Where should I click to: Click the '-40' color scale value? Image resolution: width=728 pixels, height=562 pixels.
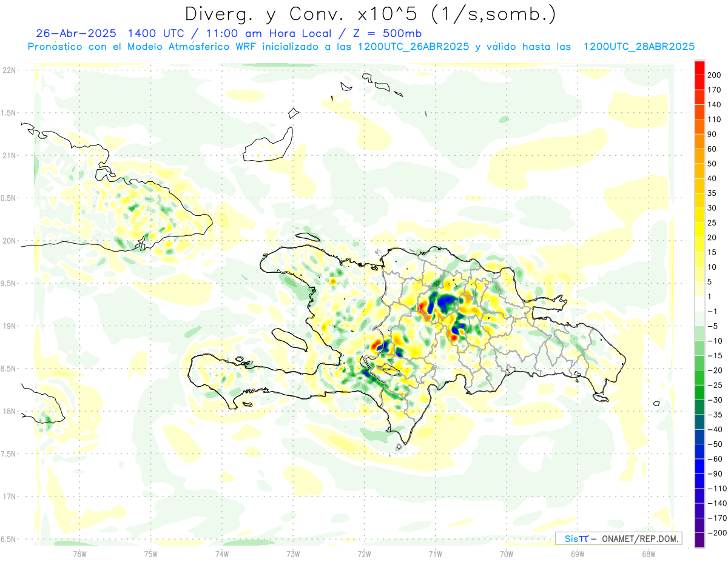pos(715,429)
